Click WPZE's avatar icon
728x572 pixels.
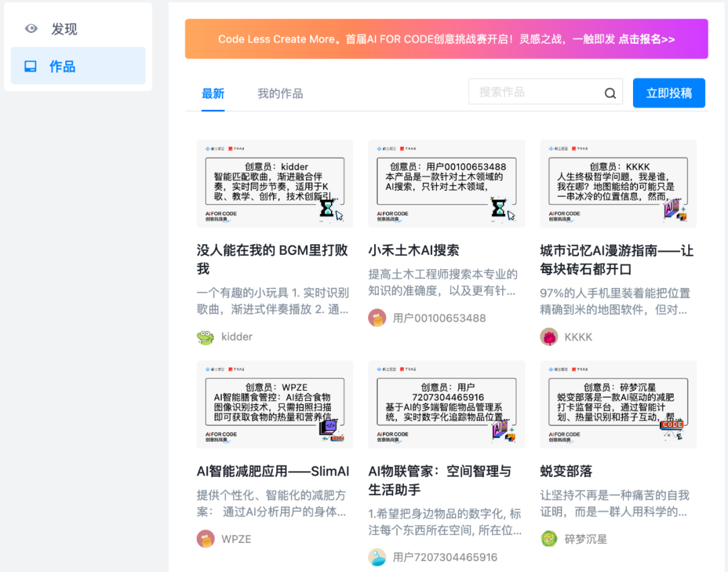[205, 539]
